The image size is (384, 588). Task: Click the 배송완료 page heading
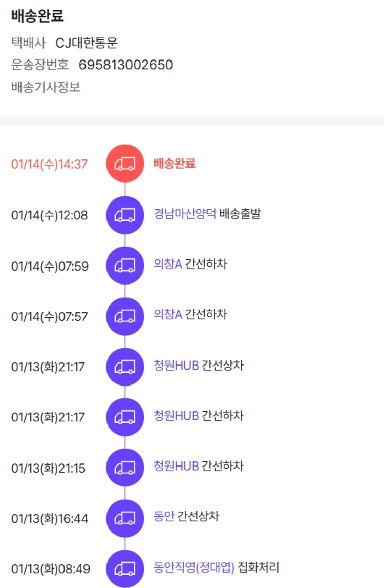37,16
